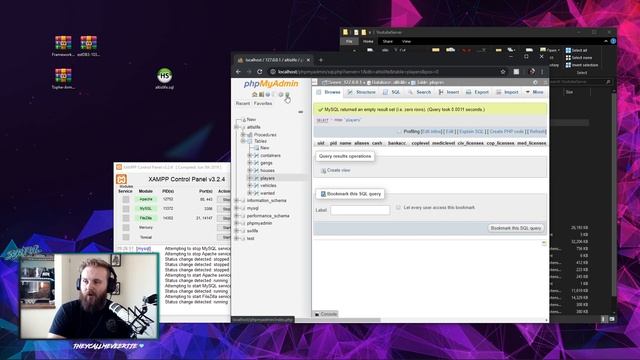The width and height of the screenshot is (640, 360).
Task: Toggle the Profiling checkbox
Action: pyautogui.click(x=399, y=131)
